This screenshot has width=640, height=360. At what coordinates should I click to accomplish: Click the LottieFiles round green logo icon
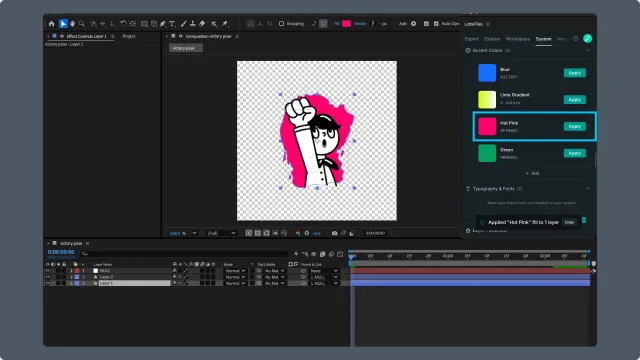click(587, 38)
